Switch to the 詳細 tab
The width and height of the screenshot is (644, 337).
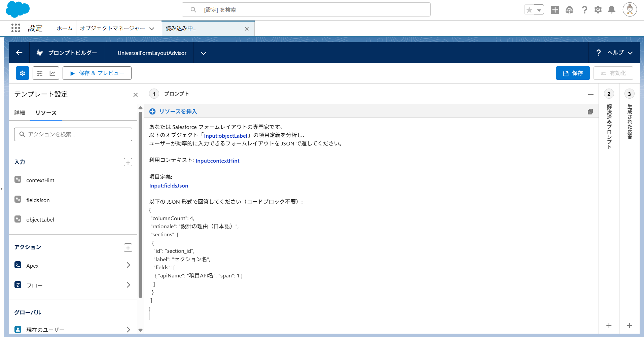tap(20, 113)
